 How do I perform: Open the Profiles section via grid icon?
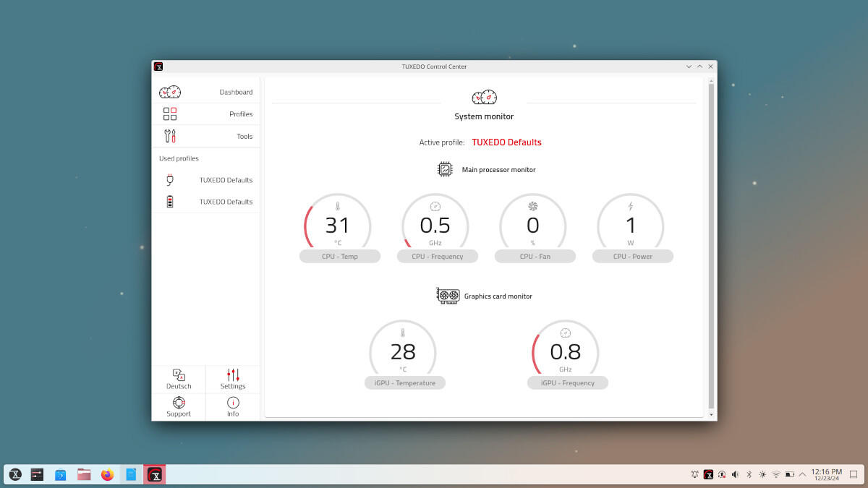(169, 114)
